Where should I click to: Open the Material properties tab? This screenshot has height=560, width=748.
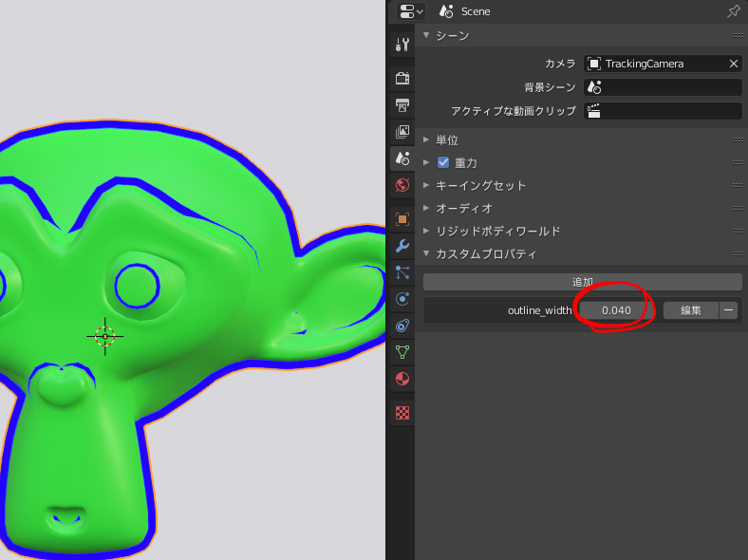(x=402, y=380)
